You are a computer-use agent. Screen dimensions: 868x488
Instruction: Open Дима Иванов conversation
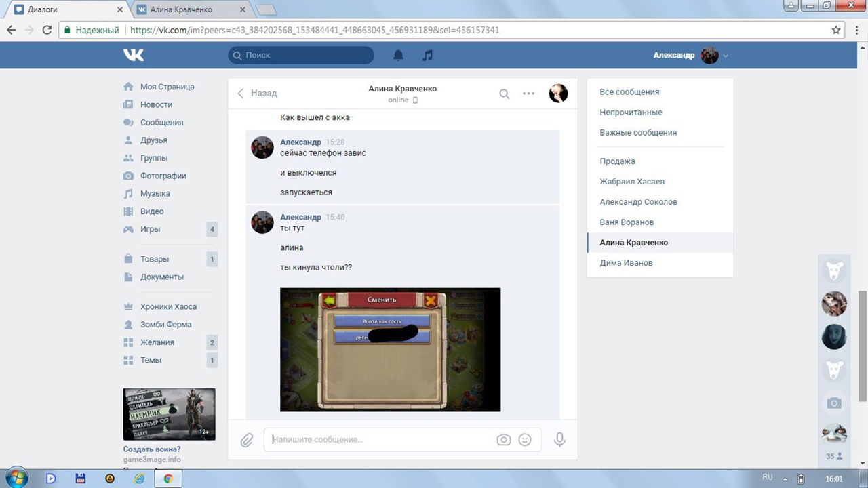click(x=626, y=263)
